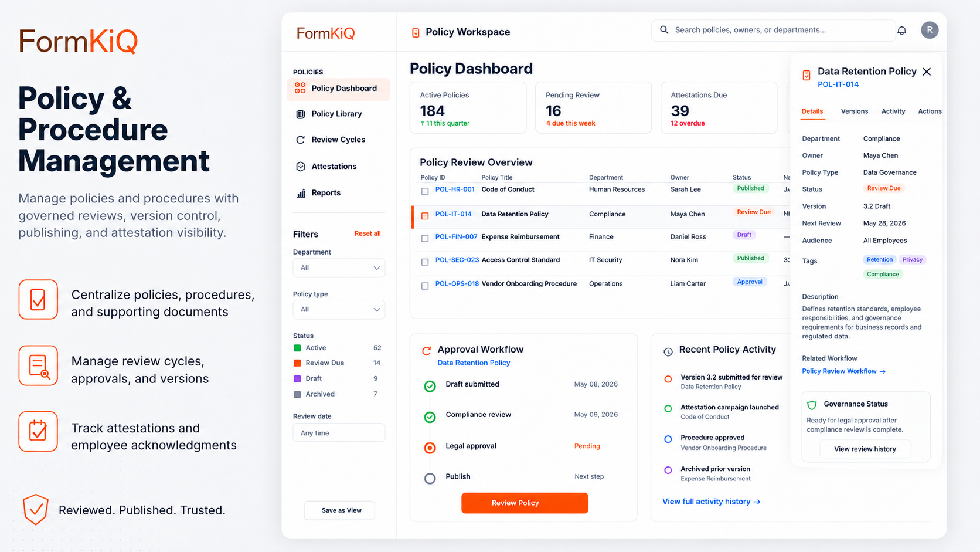Open POL-SEC-023 policy ID link
The image size is (980, 552).
click(x=457, y=260)
